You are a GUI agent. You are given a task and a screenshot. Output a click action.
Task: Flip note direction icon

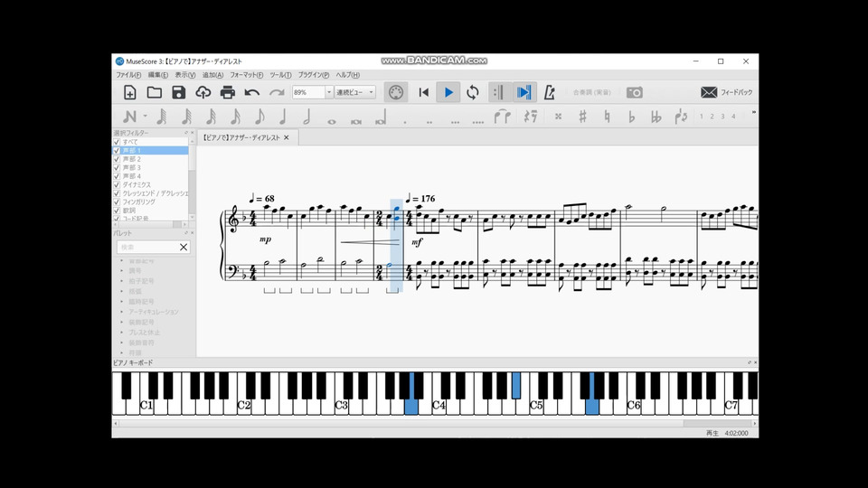(681, 117)
